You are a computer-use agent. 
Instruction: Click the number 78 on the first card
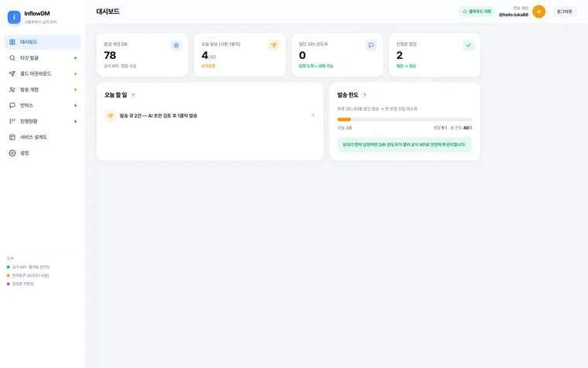110,55
